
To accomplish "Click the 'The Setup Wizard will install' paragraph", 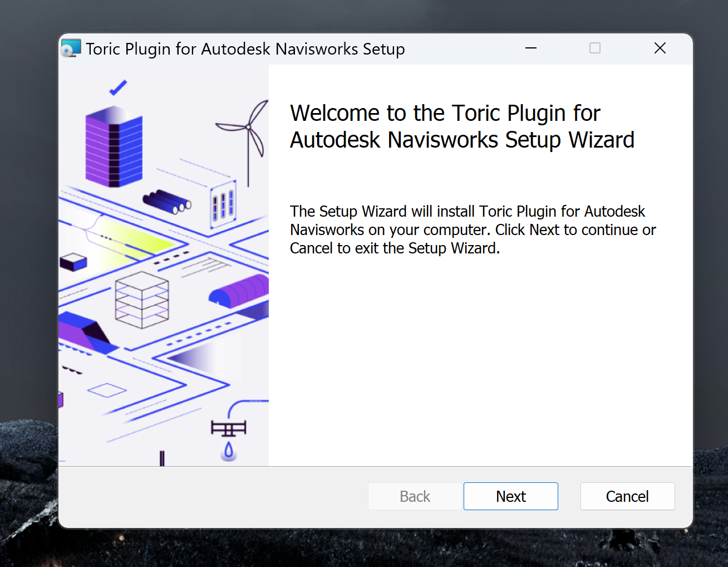I will pos(473,229).
